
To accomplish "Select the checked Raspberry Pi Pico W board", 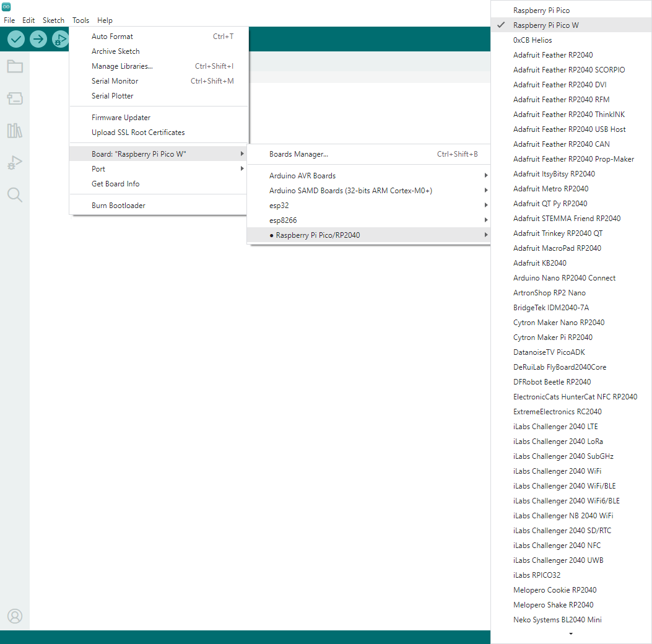I will pos(572,25).
